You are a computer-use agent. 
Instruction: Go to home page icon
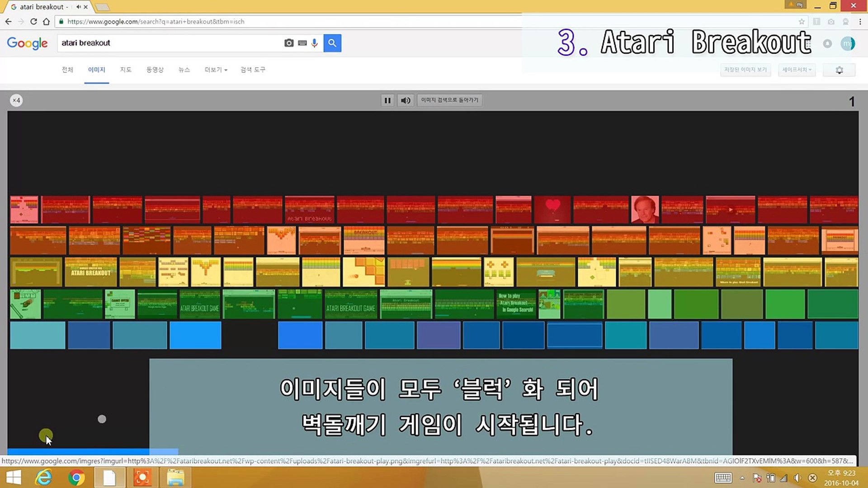(46, 21)
